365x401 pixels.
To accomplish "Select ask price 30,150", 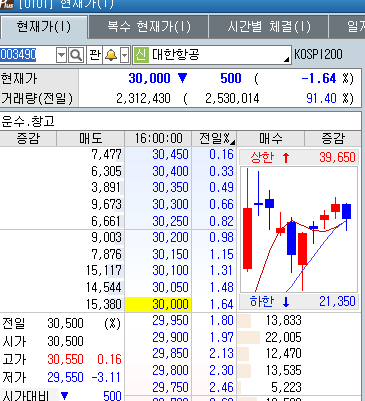I will (x=170, y=254).
